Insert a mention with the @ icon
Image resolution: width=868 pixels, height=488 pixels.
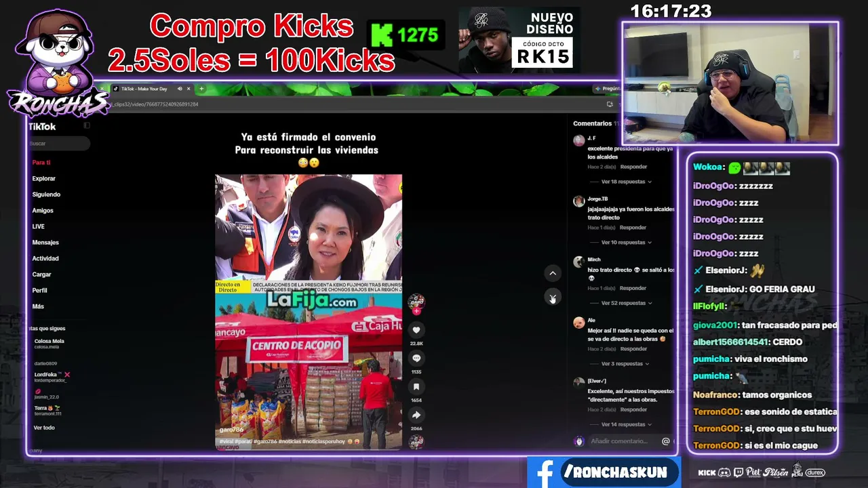click(666, 441)
